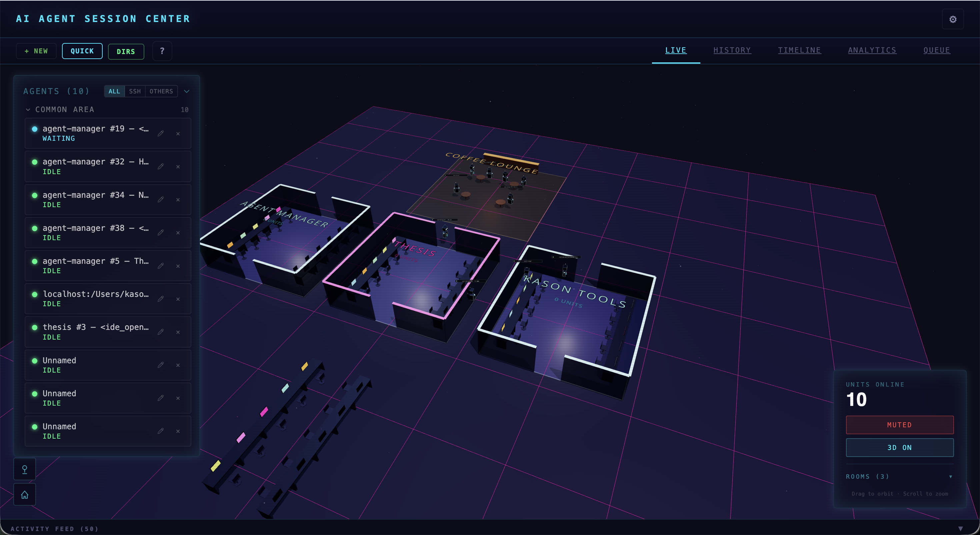Click the DIRS button
Viewport: 980px width, 535px height.
click(126, 51)
